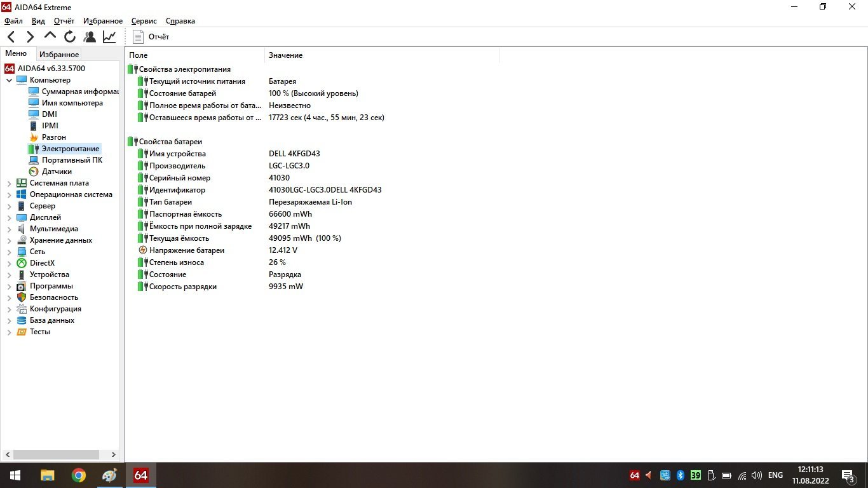This screenshot has height=488, width=868.
Task: Click the Поле column header
Action: click(194, 55)
